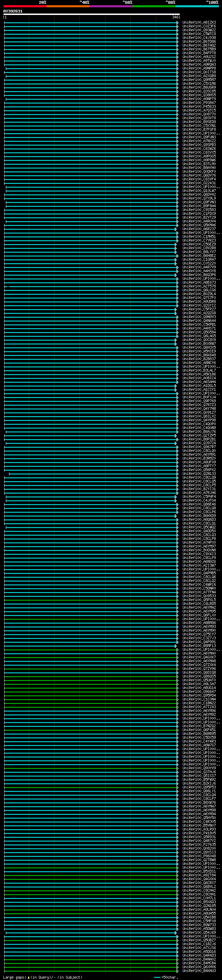Click hit UniRef100_Q2N133
Screen dimensions: 222x980
(199, 474)
